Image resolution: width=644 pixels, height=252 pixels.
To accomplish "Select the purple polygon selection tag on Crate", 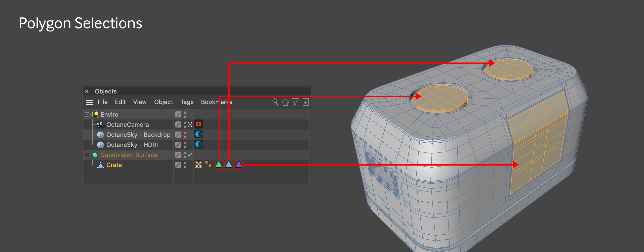I will click(238, 165).
